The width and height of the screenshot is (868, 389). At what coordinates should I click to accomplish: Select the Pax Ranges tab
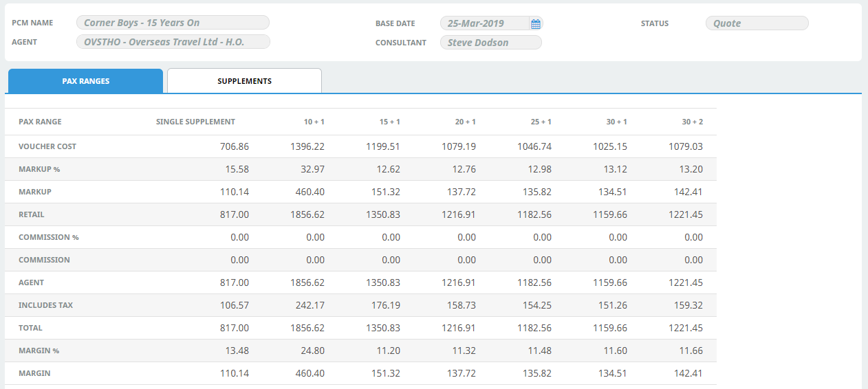pos(85,81)
